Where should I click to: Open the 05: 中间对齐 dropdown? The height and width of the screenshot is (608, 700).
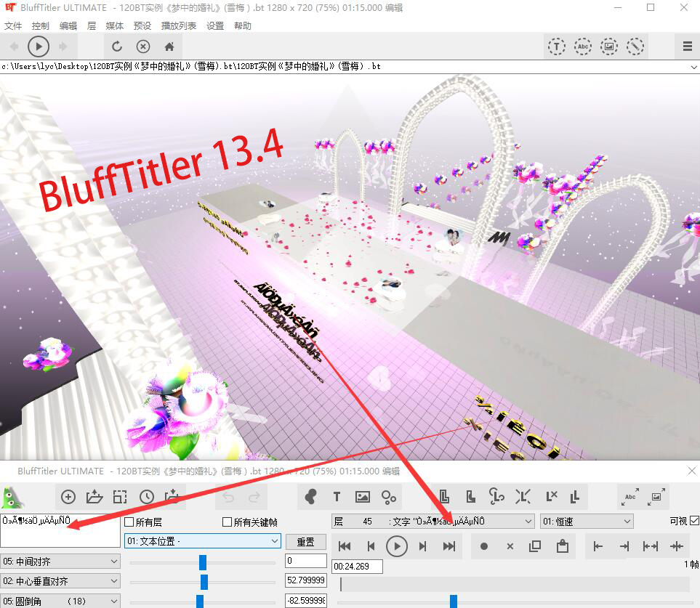coord(60,562)
